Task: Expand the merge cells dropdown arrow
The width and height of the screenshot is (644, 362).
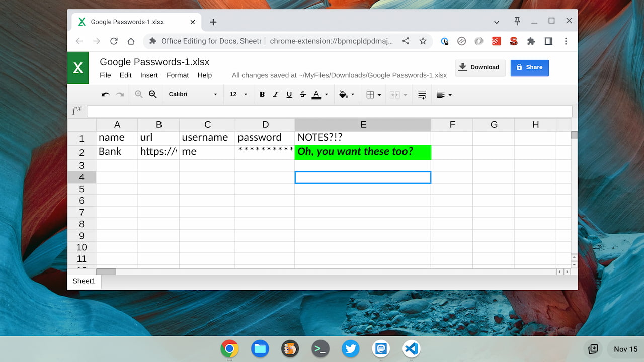Action: (x=406, y=95)
